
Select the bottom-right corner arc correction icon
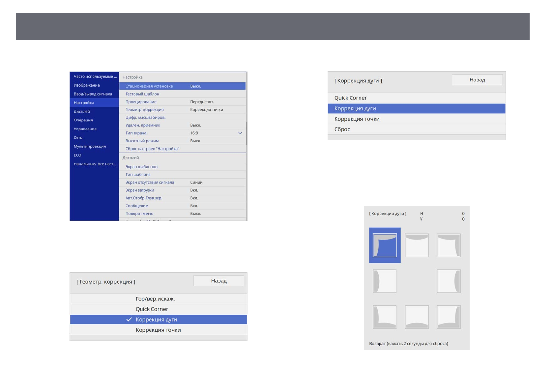[x=449, y=317]
